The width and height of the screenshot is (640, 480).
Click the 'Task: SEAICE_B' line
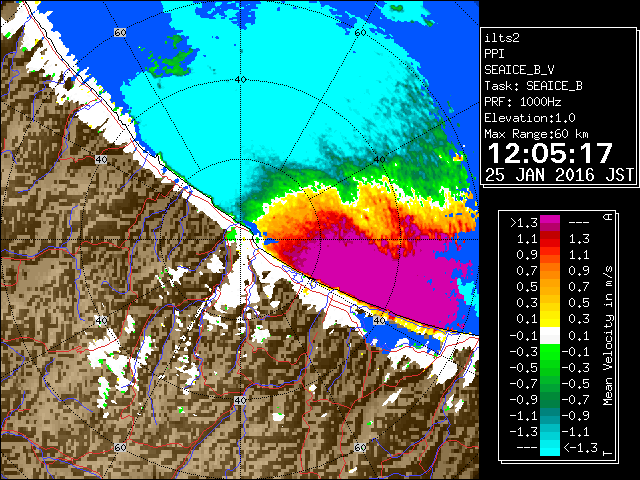click(x=533, y=86)
